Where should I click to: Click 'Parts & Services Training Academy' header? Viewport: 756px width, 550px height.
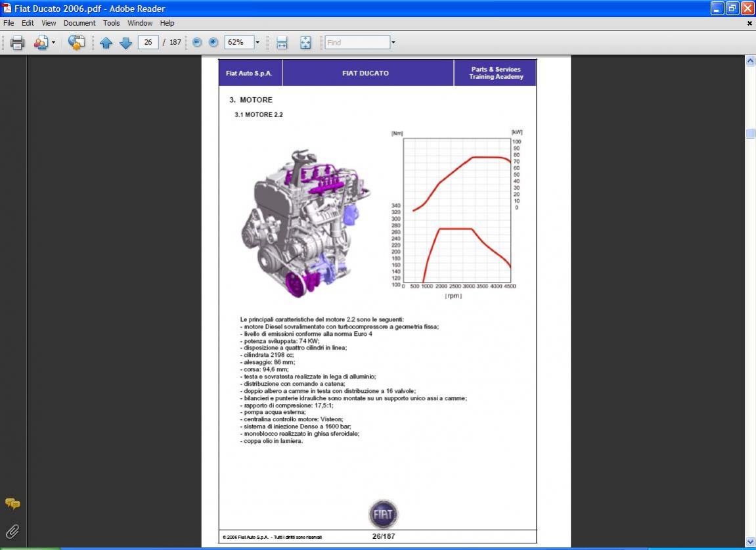coord(496,73)
